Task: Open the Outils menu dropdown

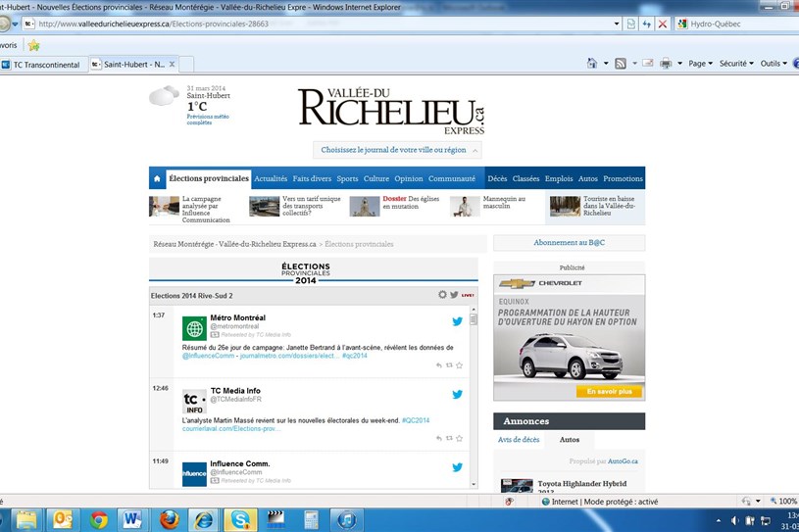Action: 774,64
